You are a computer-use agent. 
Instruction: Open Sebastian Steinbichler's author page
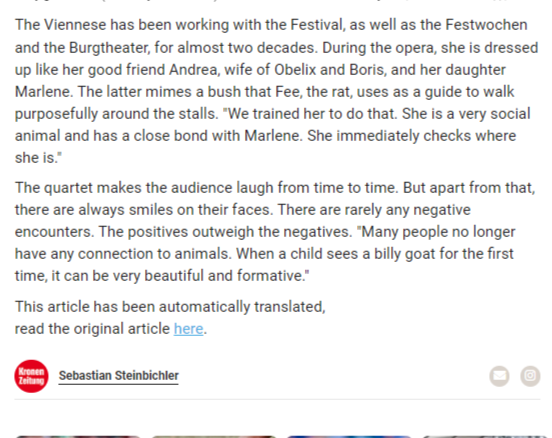click(119, 376)
